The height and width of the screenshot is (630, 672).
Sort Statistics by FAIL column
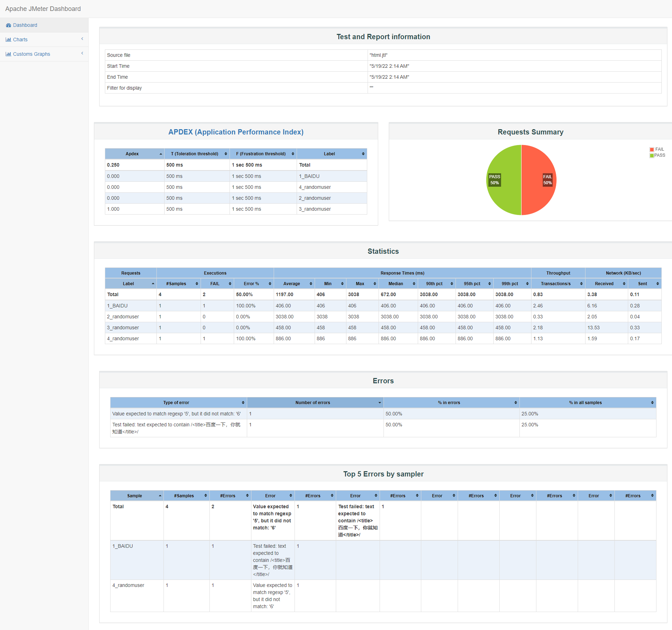(x=217, y=284)
